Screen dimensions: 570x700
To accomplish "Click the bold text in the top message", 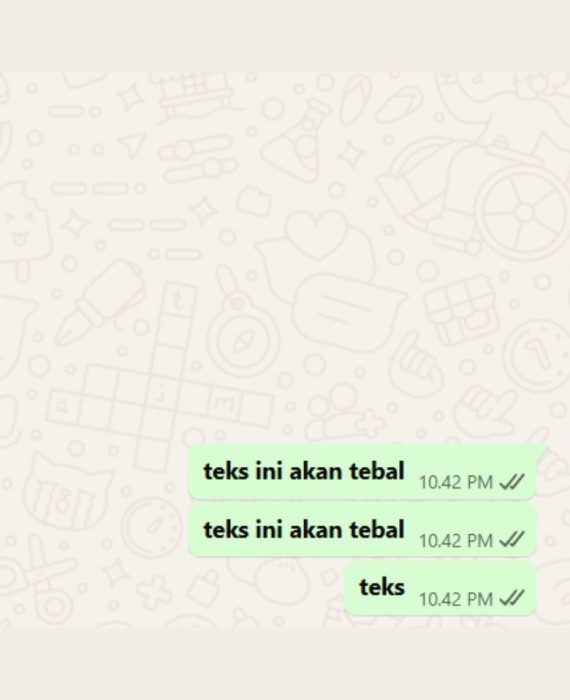I will coord(304,471).
